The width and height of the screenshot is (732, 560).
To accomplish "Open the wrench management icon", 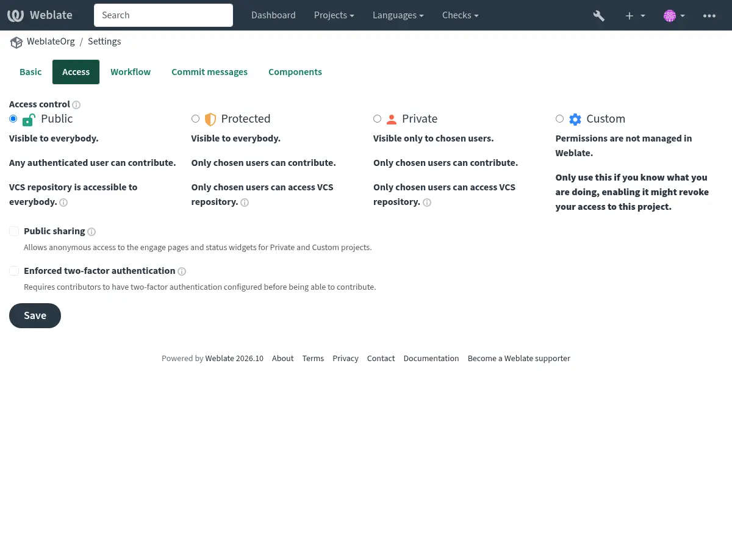I will click(599, 16).
